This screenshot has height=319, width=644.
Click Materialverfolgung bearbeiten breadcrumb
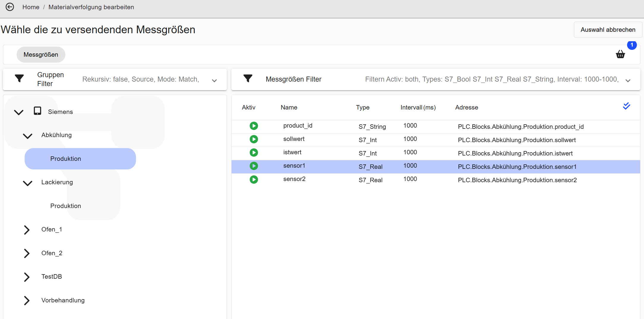point(91,7)
